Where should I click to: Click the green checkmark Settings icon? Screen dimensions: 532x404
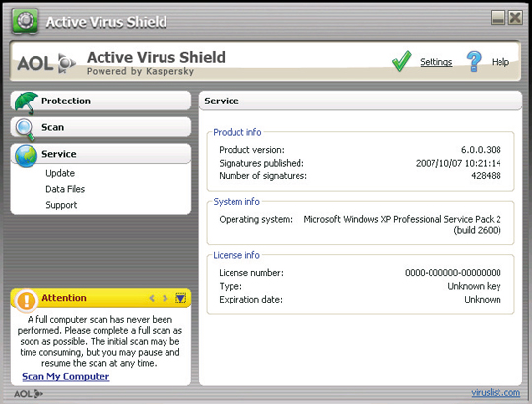point(402,61)
